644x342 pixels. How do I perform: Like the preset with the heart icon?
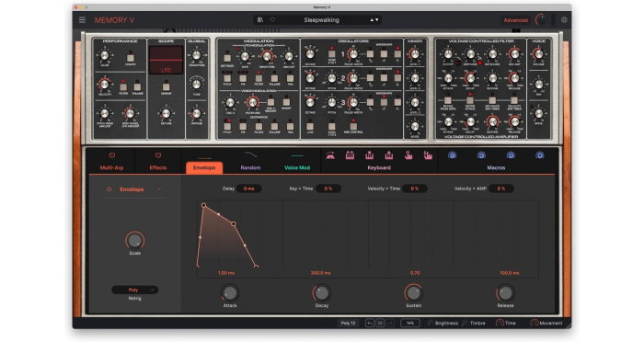(x=272, y=19)
